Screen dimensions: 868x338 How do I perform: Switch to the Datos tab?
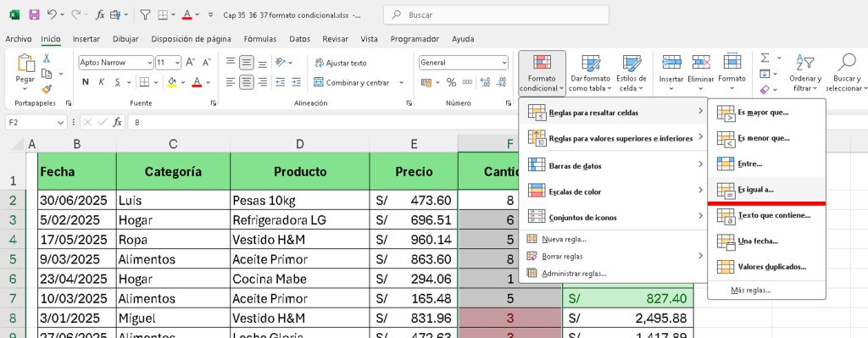299,39
